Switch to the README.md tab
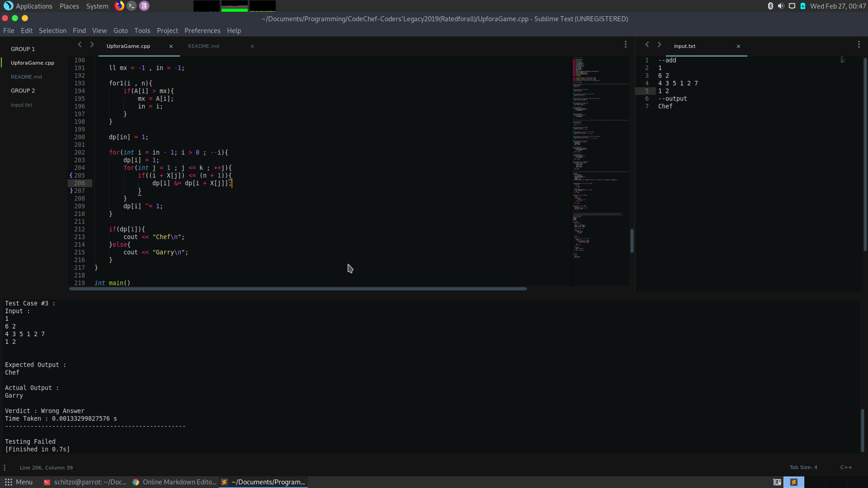The height and width of the screenshot is (488, 868). point(203,46)
